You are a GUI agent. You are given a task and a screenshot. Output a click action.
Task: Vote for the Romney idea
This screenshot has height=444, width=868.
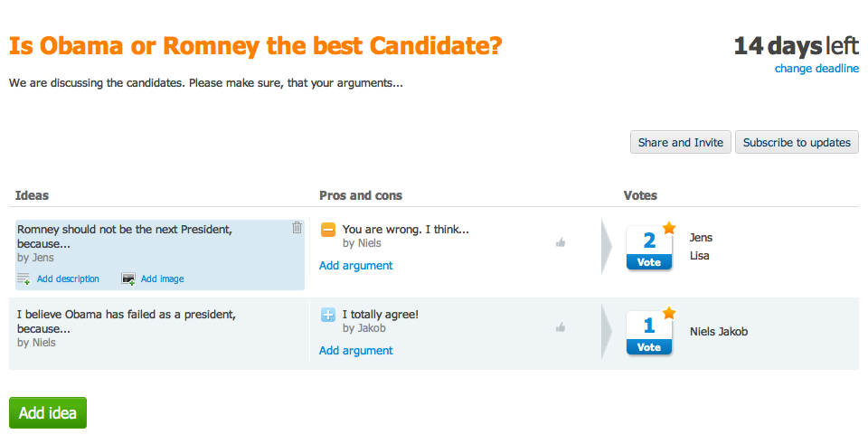click(649, 262)
